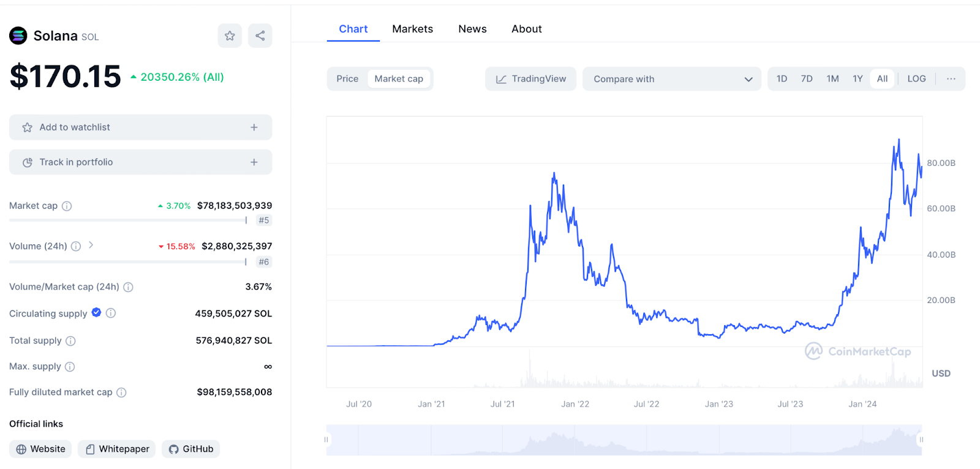Click the Solana logo icon
Image resolution: width=980 pixels, height=469 pixels.
click(18, 36)
